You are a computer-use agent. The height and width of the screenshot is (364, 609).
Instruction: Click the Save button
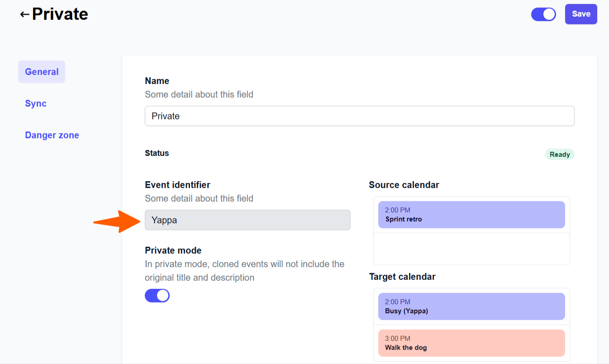(581, 14)
